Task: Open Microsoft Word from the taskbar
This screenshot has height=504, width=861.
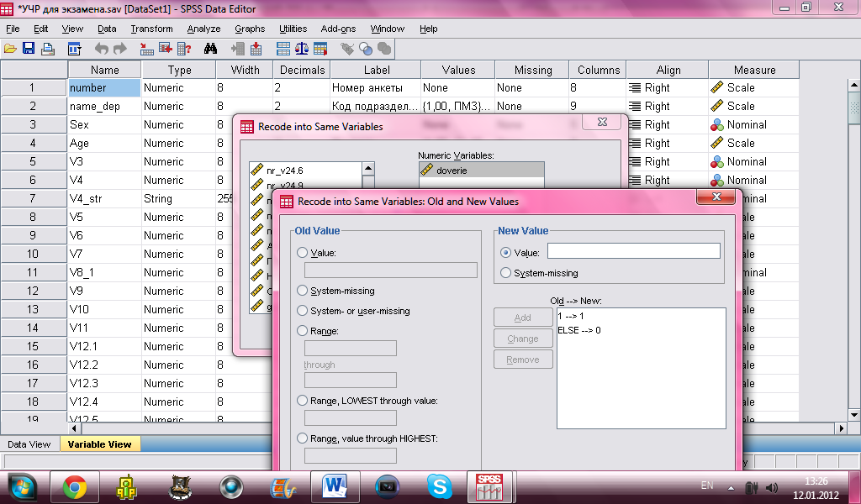Action: tap(335, 486)
